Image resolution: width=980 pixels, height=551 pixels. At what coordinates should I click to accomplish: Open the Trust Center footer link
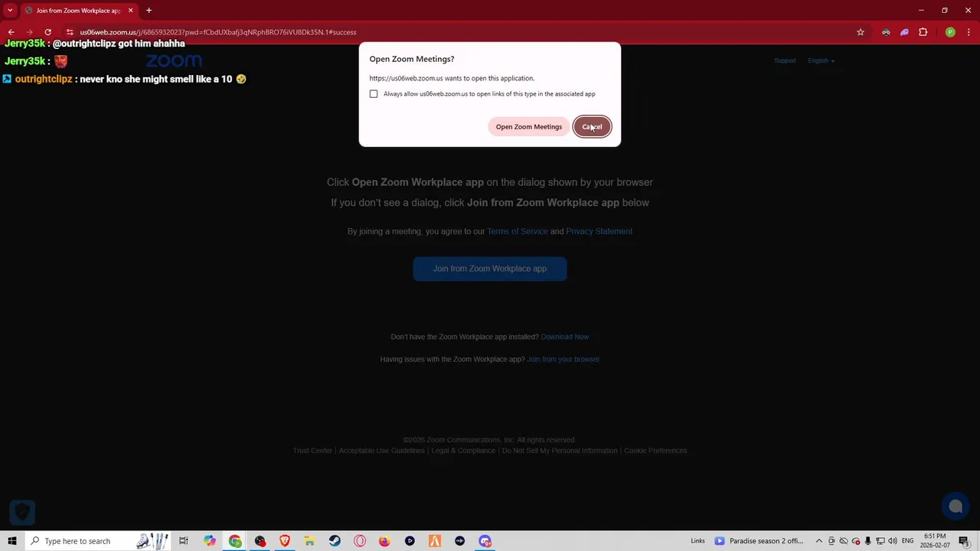(312, 451)
